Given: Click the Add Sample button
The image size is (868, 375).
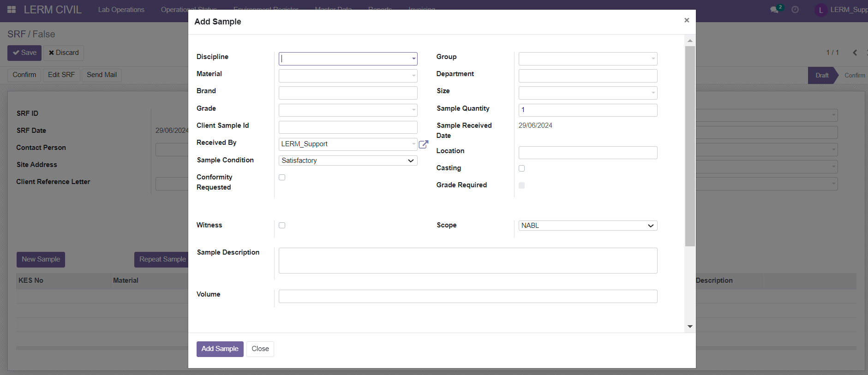Looking at the screenshot, I should click(x=220, y=349).
